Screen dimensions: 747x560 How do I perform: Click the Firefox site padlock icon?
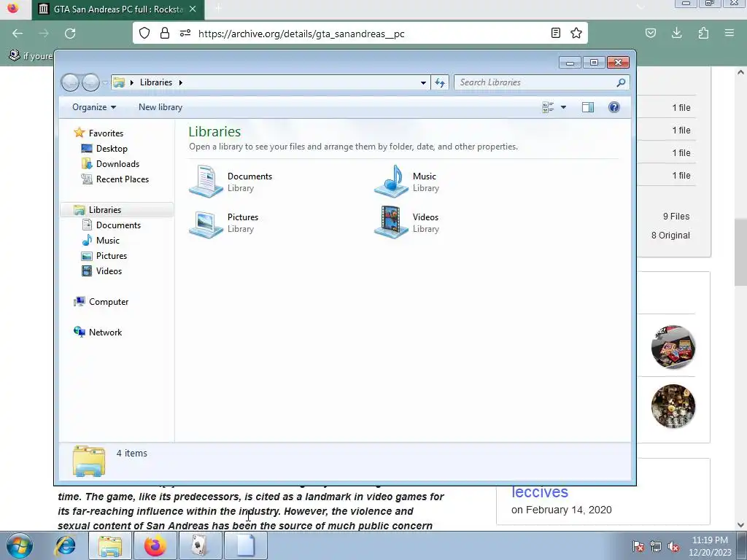point(165,33)
